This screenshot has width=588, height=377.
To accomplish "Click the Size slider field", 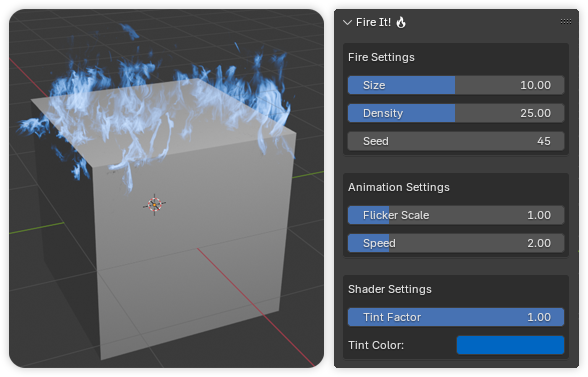I will point(456,85).
